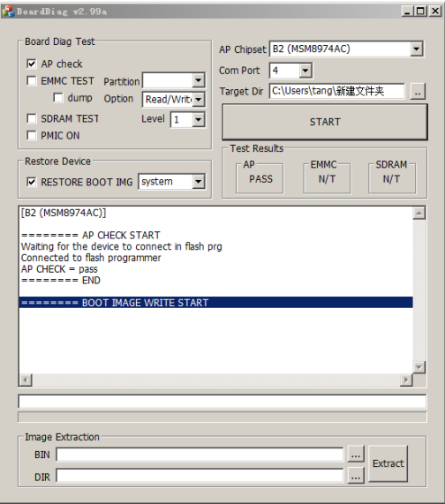Image resolution: width=445 pixels, height=504 pixels.
Task: Click the log scroll right arrow
Action: (406, 380)
